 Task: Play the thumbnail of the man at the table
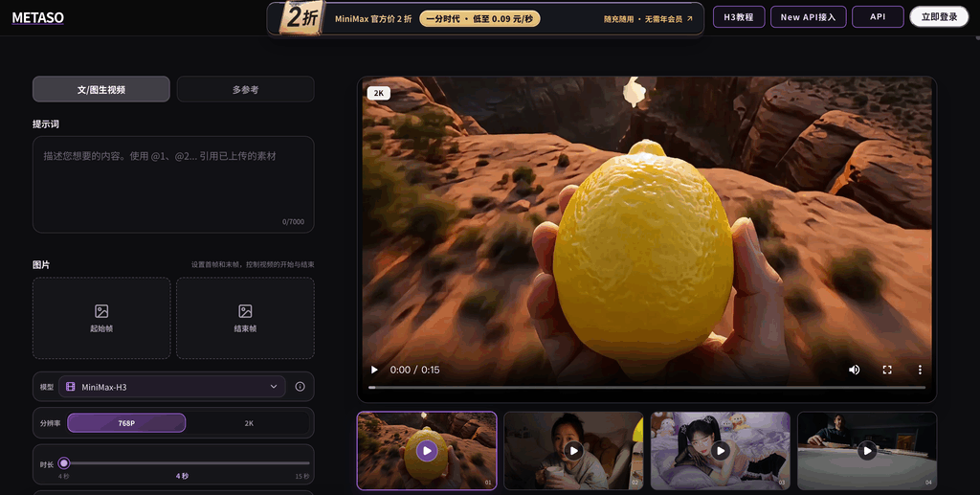coord(867,451)
